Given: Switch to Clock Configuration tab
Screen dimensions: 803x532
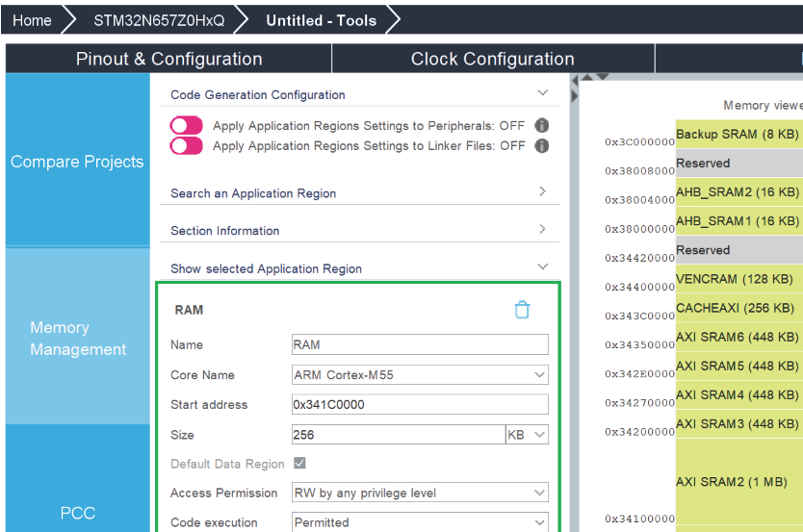Looking at the screenshot, I should 493,59.
